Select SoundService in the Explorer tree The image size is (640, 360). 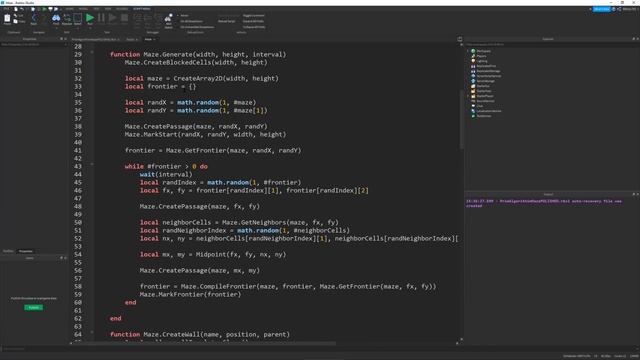click(485, 101)
